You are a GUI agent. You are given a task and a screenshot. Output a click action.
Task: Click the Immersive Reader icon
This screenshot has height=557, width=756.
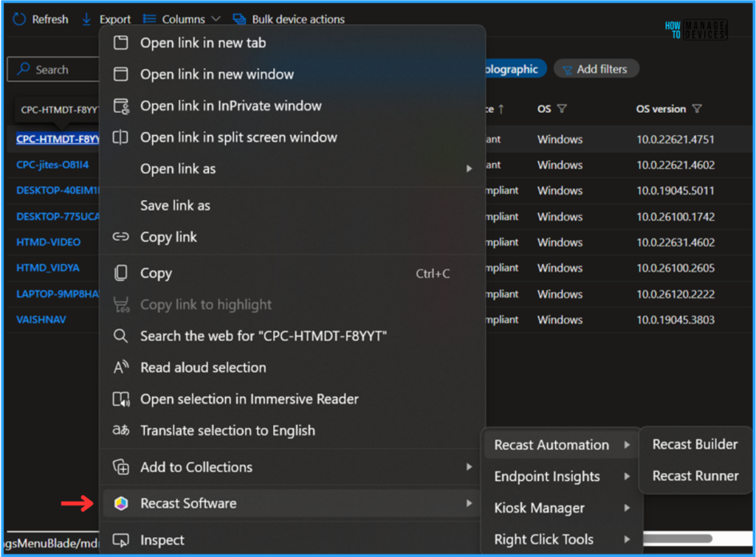(x=121, y=399)
